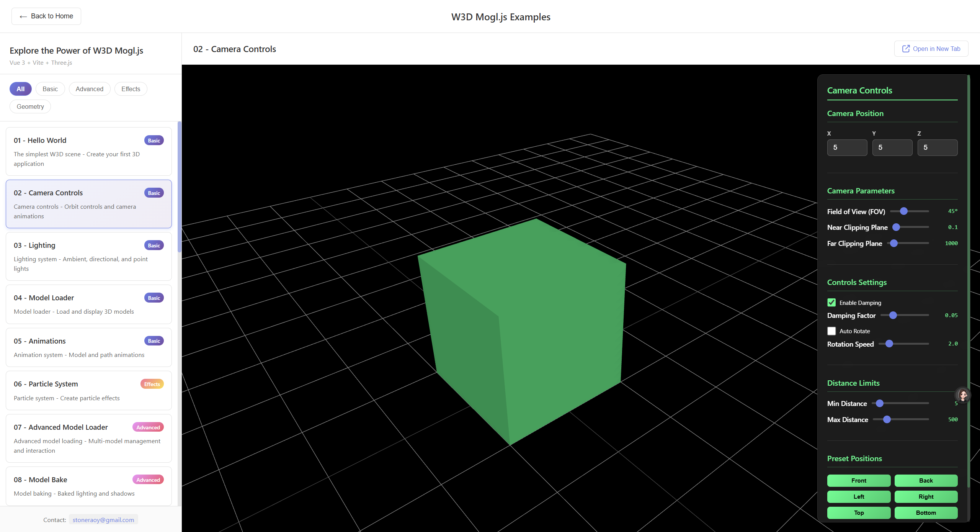Set camera to Back preset
Image resolution: width=980 pixels, height=532 pixels.
926,481
